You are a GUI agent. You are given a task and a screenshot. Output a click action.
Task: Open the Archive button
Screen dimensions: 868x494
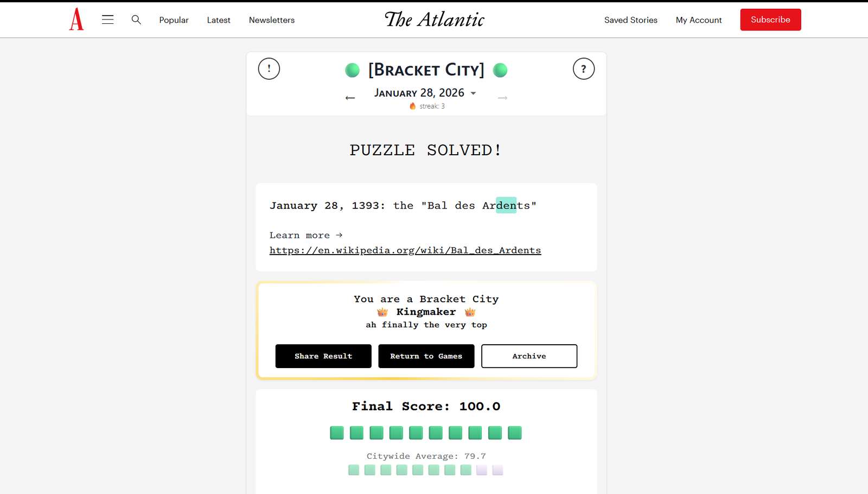pos(529,356)
